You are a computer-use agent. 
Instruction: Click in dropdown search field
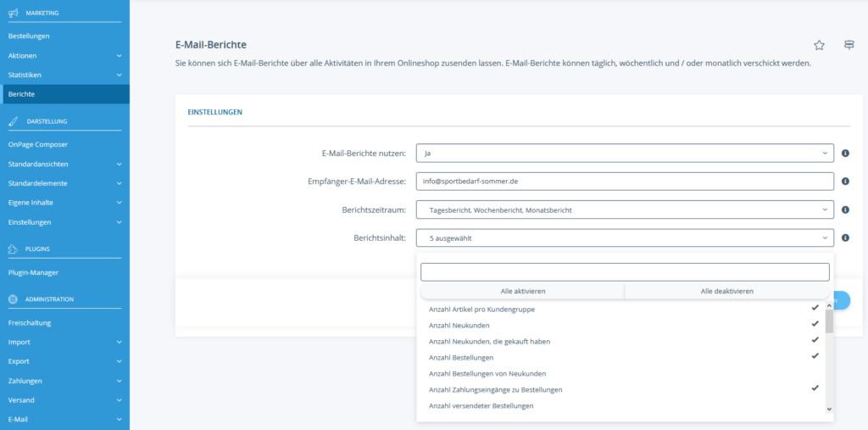pos(625,272)
